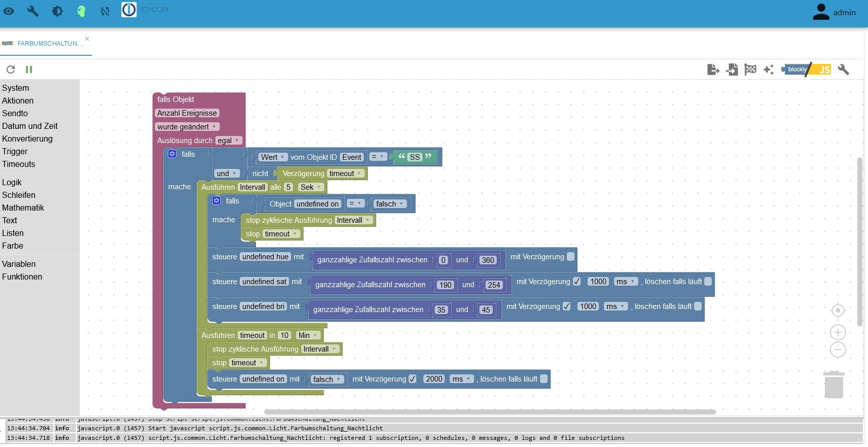Toggle 'löschen falls läuft' on bri block

coord(698,306)
